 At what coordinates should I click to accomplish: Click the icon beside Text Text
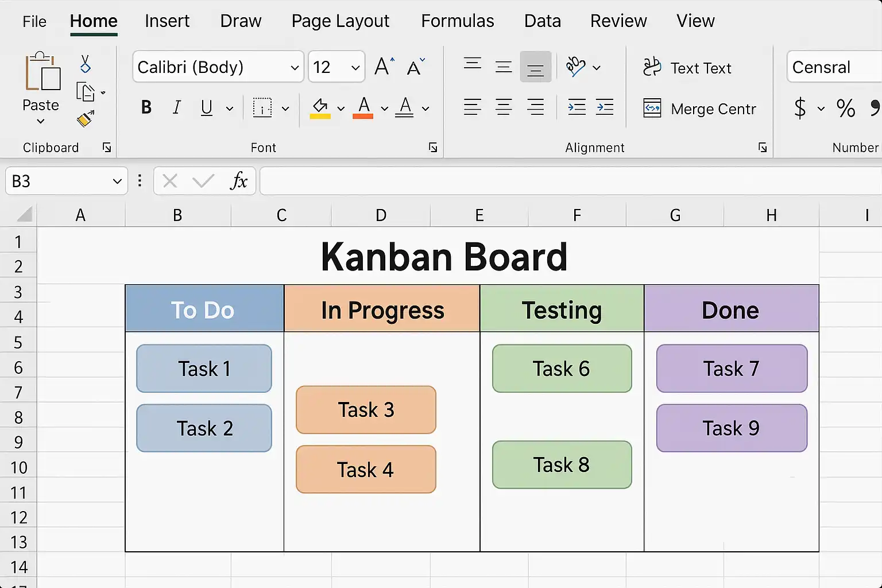coord(652,67)
